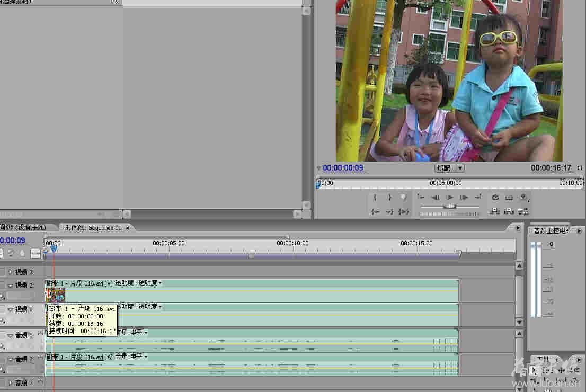Go to Out Point in program monitor

coord(389,212)
